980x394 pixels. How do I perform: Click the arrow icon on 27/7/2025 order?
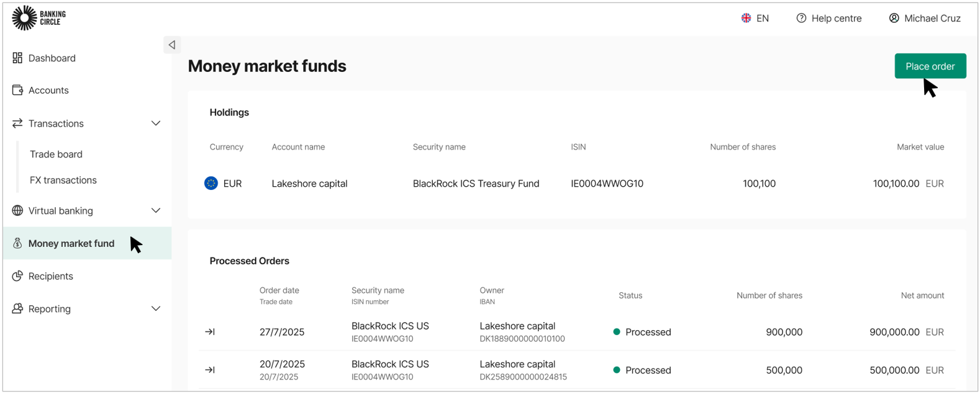click(x=210, y=332)
